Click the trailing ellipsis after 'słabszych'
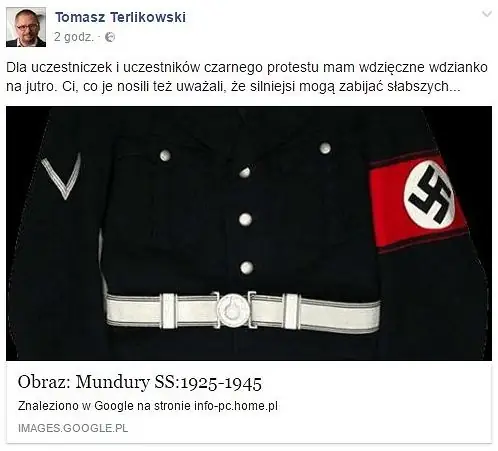Viewport: 498px width, 451px height. coord(454,87)
